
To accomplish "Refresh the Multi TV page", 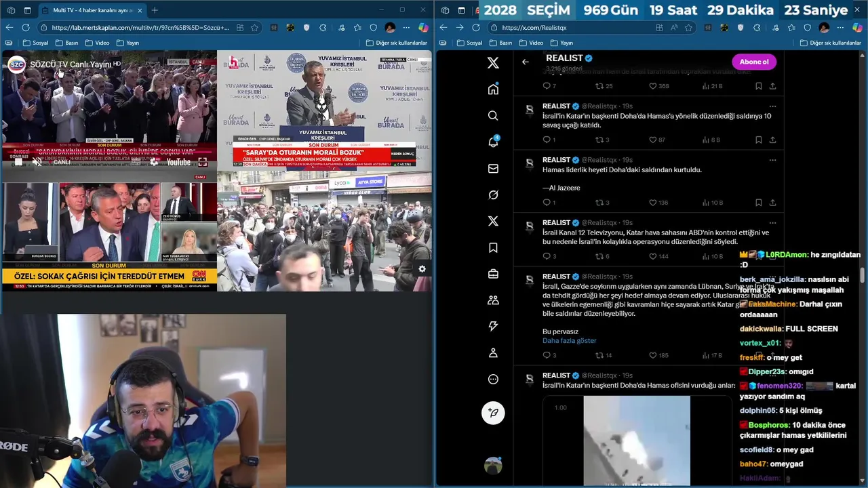I will 25,27.
